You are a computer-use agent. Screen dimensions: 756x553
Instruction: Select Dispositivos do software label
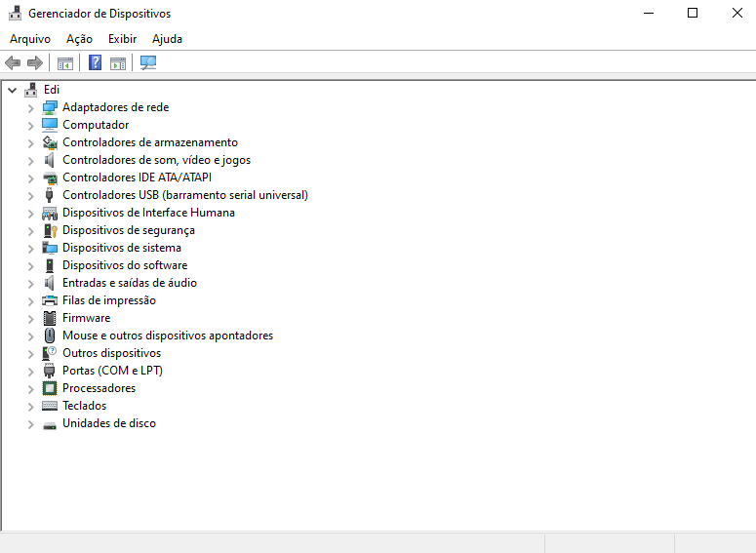coord(125,265)
